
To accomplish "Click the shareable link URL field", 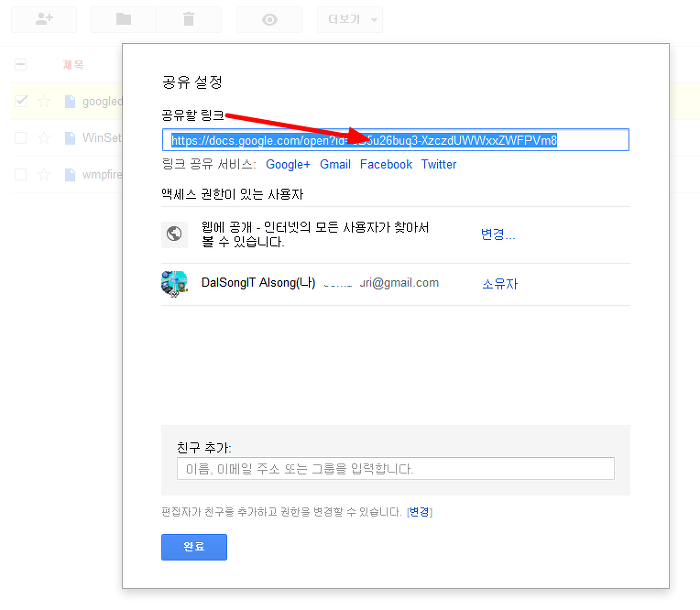I will pos(396,140).
